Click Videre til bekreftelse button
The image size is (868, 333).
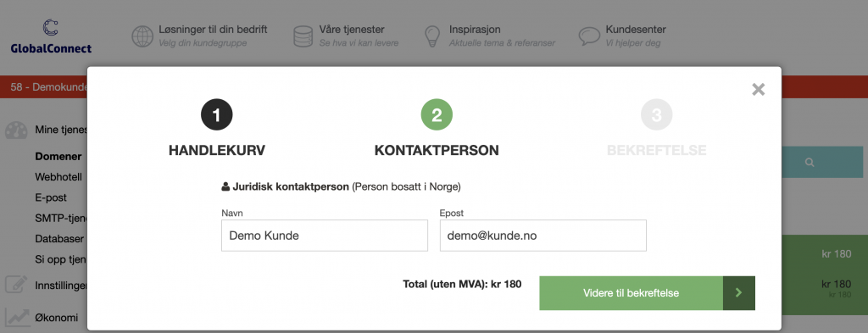point(631,293)
